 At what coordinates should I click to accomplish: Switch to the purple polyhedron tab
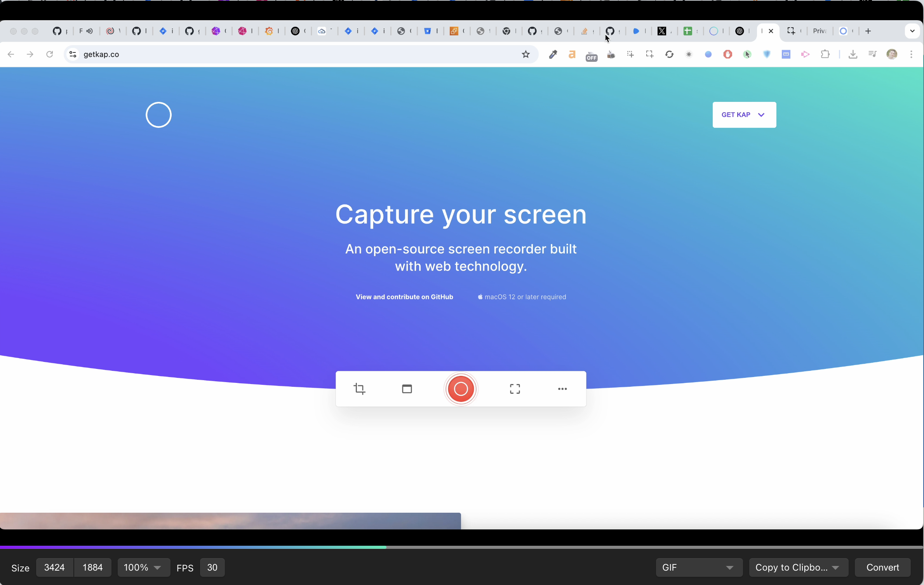click(216, 31)
